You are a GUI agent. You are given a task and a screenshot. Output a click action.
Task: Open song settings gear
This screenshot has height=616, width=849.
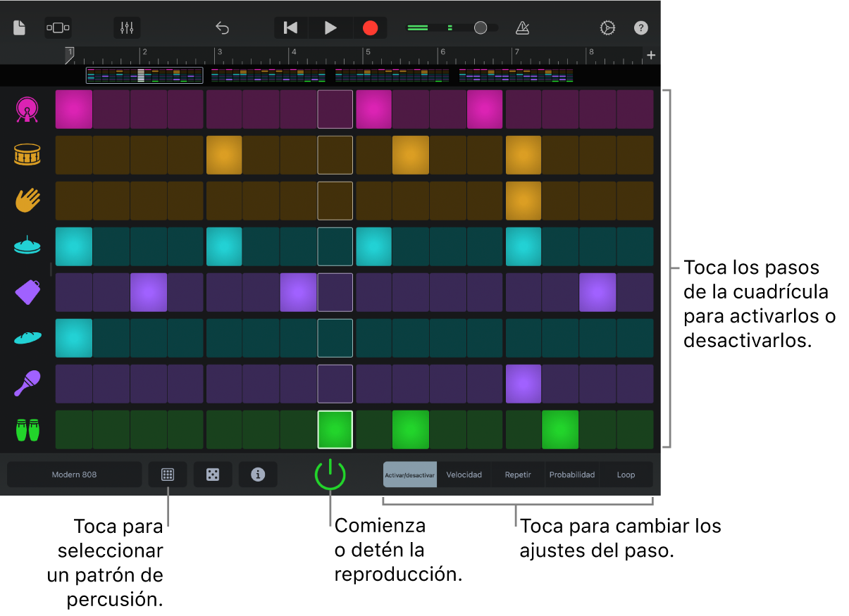pos(607,28)
